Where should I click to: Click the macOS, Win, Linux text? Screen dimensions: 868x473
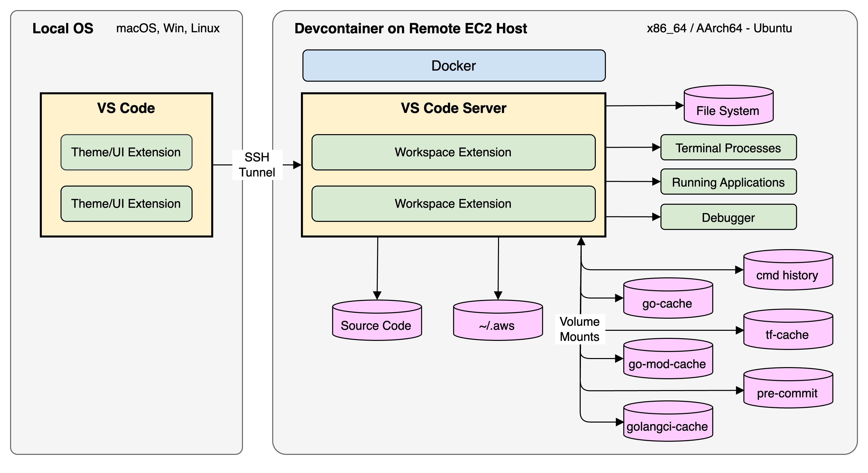tap(168, 28)
